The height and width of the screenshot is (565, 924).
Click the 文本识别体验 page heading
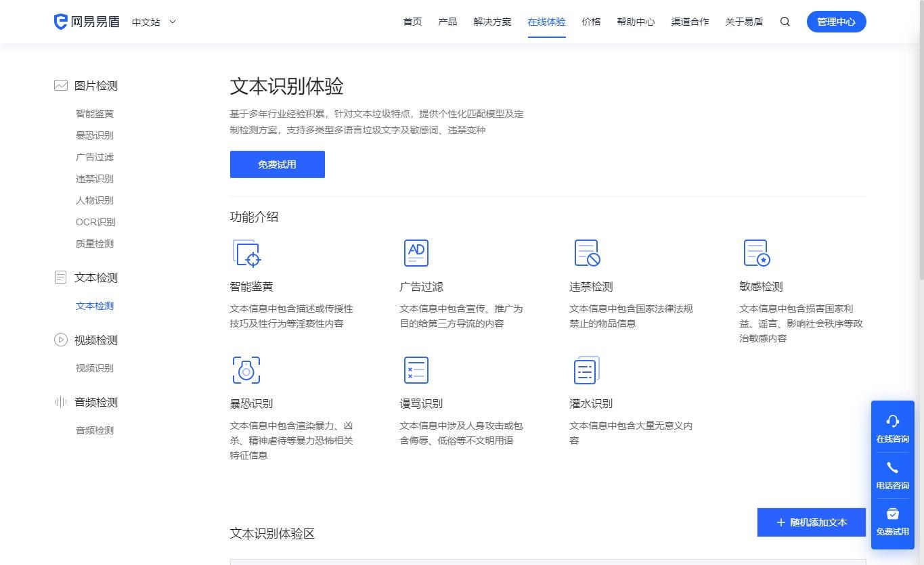tap(287, 87)
